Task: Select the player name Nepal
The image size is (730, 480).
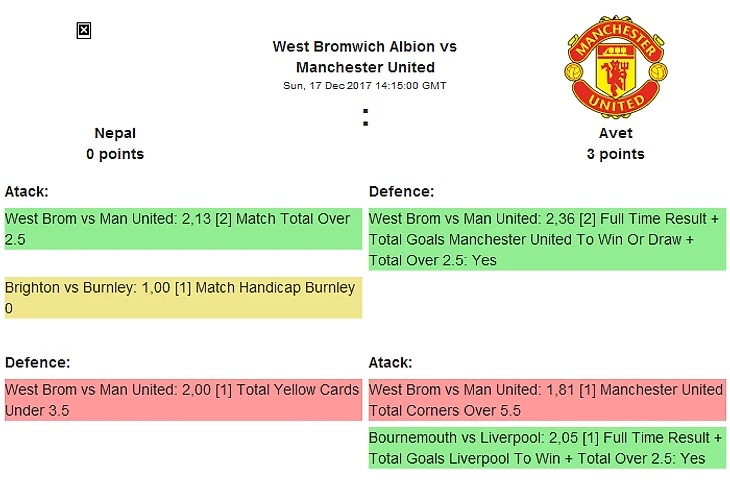Action: [115, 133]
